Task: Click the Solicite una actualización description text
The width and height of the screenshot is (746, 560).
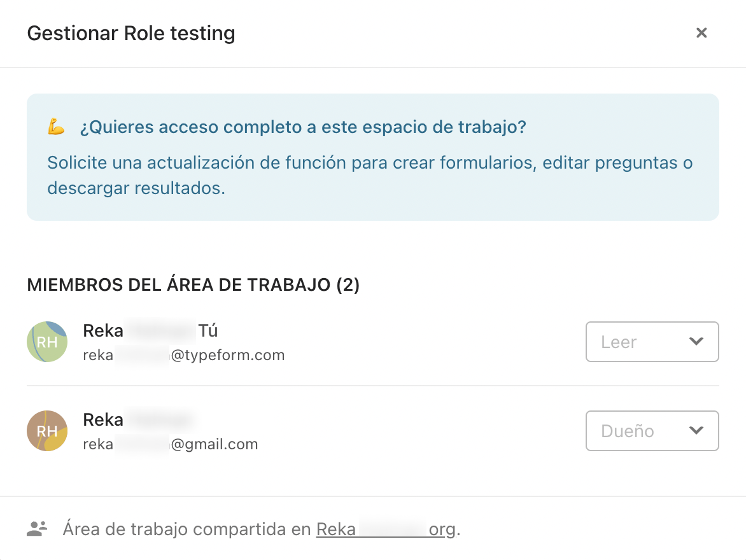Action: [370, 175]
